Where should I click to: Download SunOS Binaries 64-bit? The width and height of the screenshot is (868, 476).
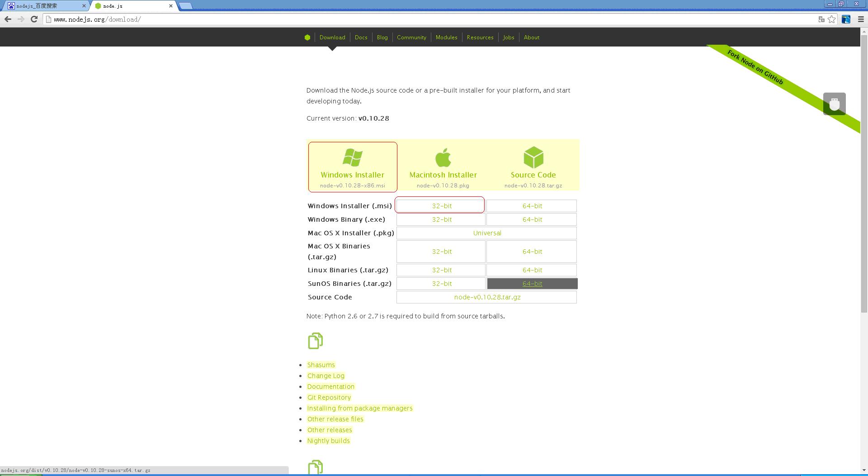(x=532, y=284)
